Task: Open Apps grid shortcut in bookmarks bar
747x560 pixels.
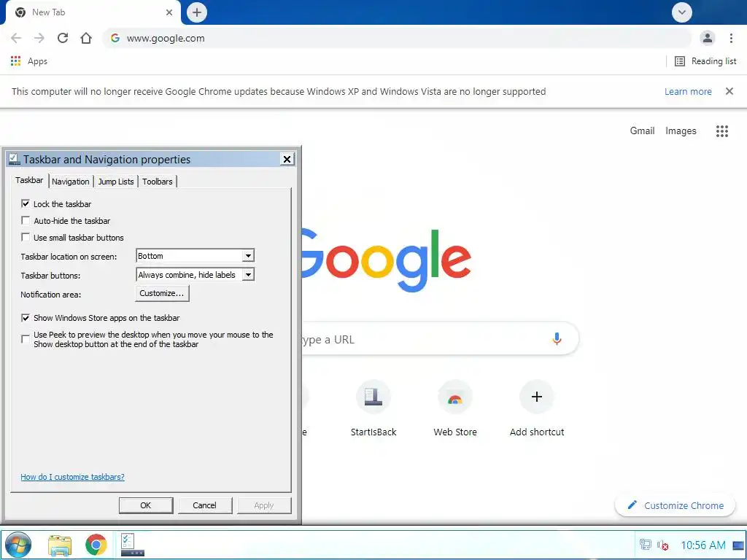Action: coord(28,61)
